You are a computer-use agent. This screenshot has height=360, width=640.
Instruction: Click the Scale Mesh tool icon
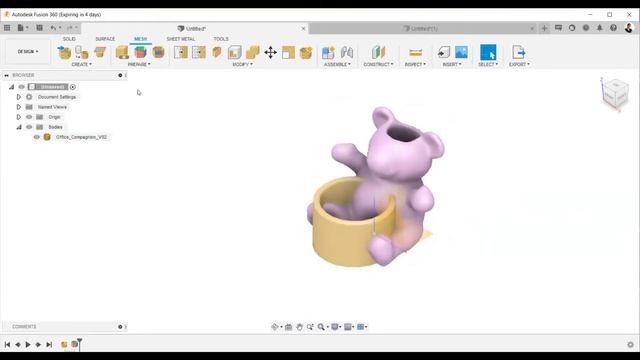[288, 52]
